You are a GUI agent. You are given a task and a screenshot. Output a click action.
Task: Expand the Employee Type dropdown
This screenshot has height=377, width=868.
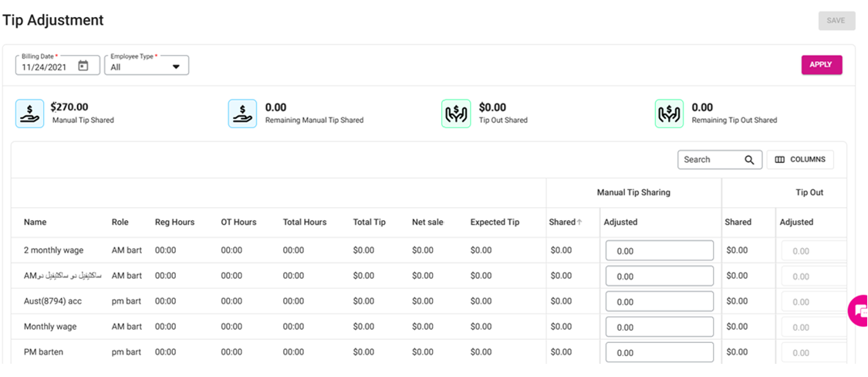point(176,67)
